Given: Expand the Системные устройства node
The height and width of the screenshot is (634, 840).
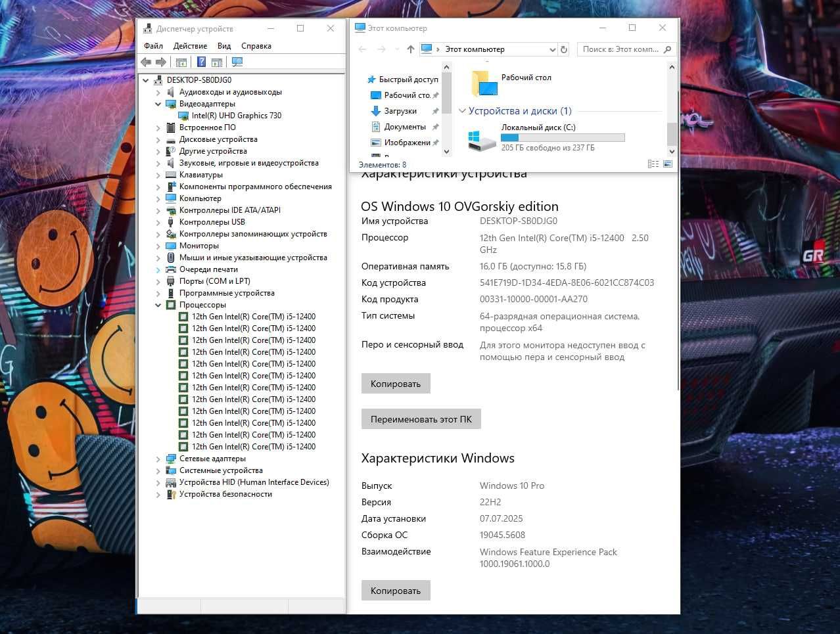Looking at the screenshot, I should coord(158,470).
